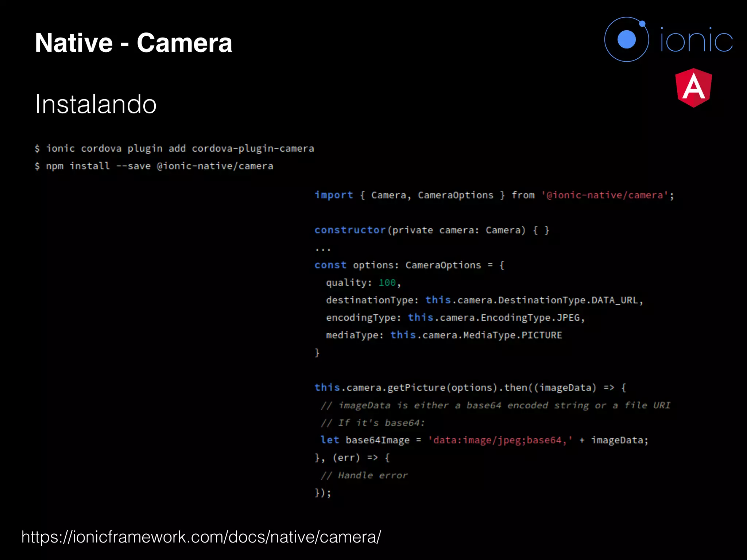Click the destinationType DATA_URL line
The width and height of the screenshot is (747, 560).
click(484, 300)
